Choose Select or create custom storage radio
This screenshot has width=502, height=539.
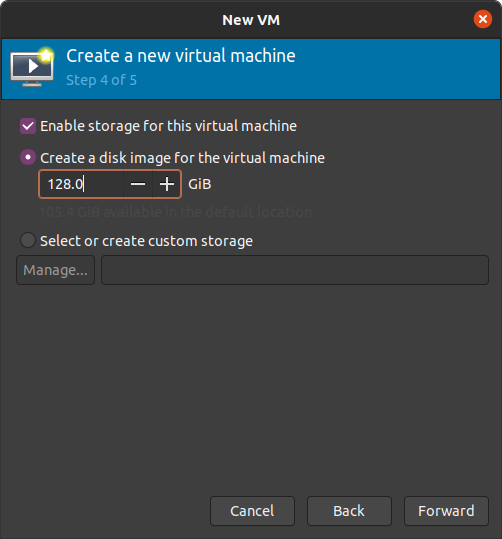(x=28, y=240)
